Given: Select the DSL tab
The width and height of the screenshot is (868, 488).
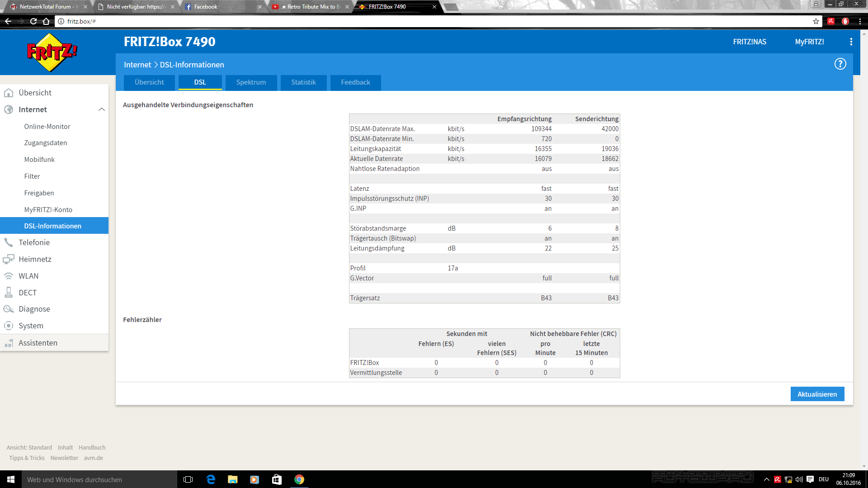Looking at the screenshot, I should coord(200,82).
